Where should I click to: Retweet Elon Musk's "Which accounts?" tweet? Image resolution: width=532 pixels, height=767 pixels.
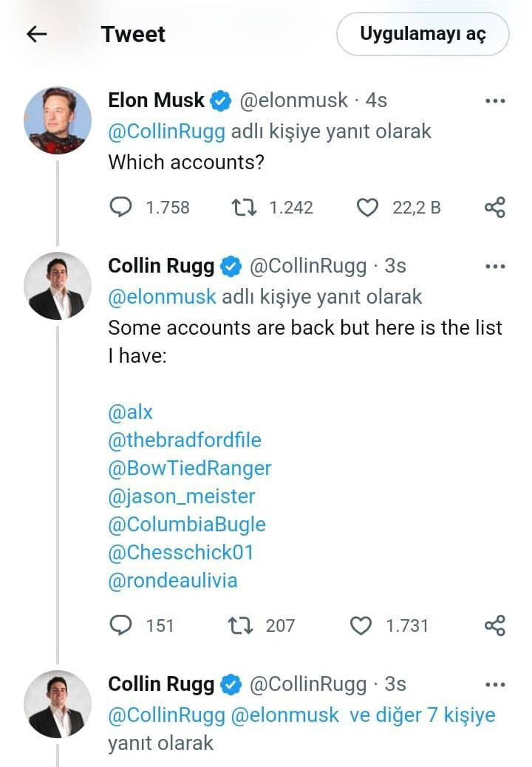click(x=242, y=208)
